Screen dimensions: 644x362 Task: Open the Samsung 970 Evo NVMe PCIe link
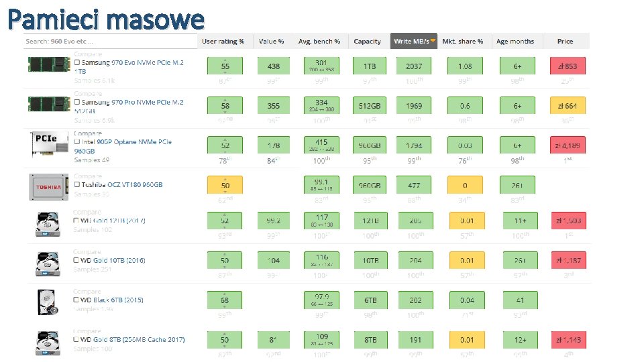pos(129,66)
